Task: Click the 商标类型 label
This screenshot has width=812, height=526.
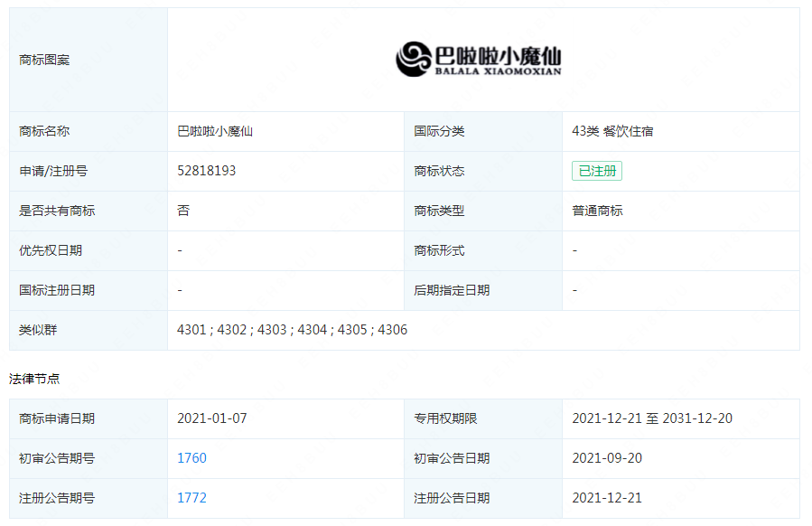Action: pyautogui.click(x=439, y=211)
